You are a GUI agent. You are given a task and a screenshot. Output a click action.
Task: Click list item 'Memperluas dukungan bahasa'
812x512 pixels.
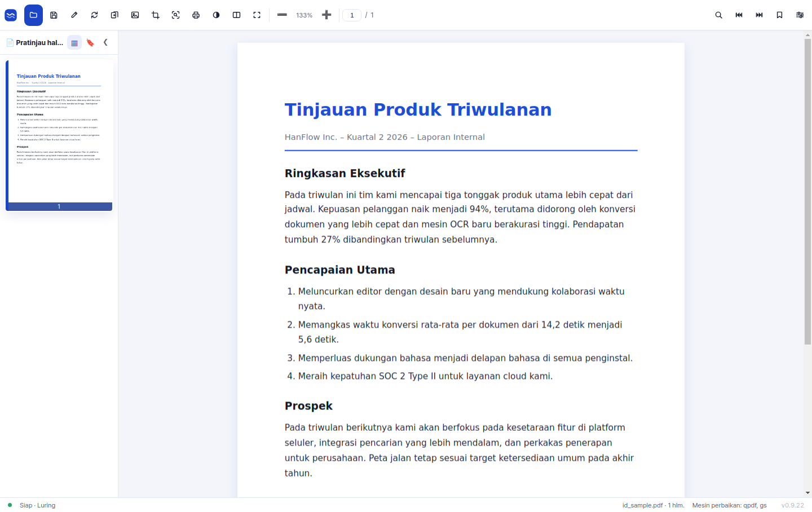click(x=465, y=358)
